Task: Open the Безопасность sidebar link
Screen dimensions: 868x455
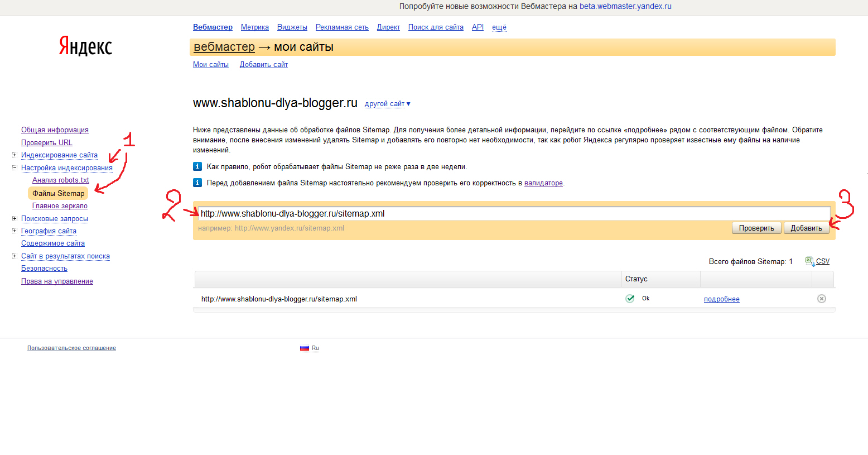Action: [x=44, y=268]
